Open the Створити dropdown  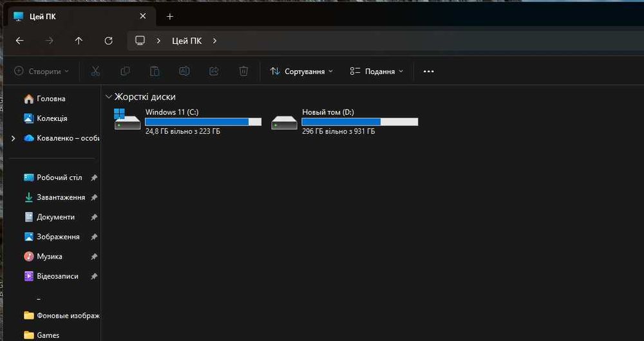coord(41,71)
